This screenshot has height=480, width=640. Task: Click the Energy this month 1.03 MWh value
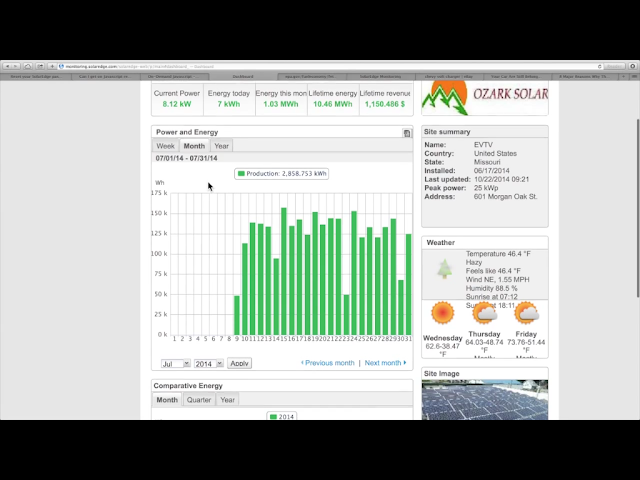coord(281,104)
